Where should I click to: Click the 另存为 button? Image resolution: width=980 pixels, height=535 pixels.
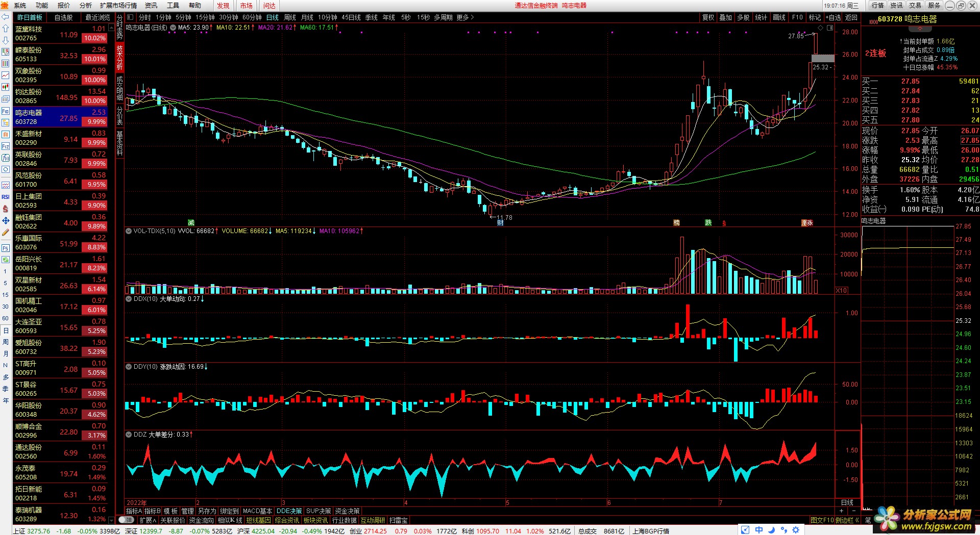[207, 511]
